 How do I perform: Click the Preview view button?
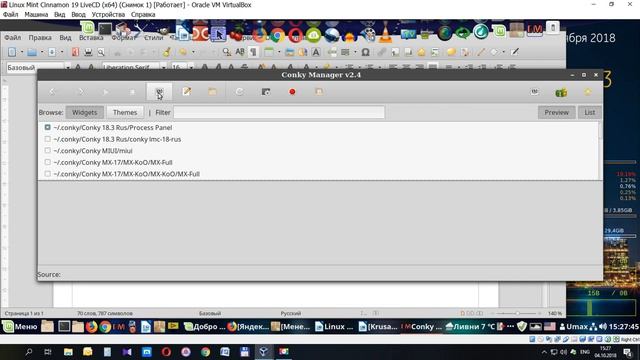(x=556, y=112)
